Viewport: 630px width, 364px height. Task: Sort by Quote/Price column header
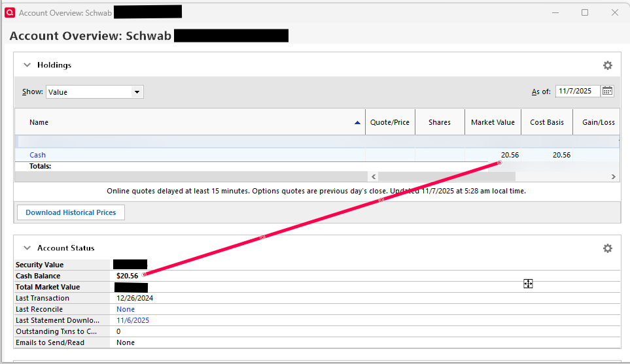tap(390, 122)
